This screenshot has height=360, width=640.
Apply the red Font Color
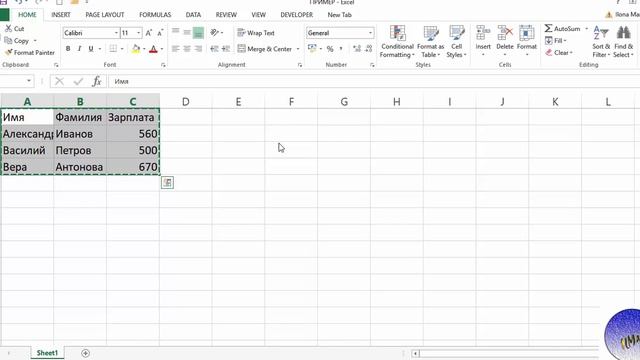point(153,49)
